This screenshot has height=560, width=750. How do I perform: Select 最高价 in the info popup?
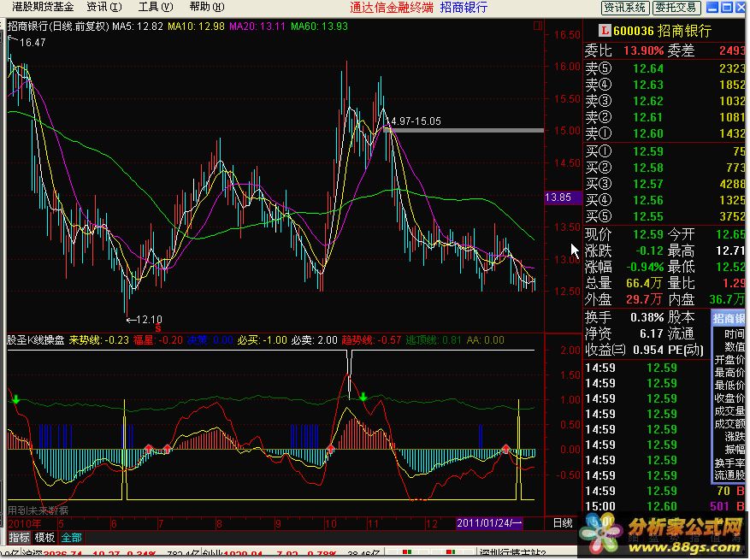729,373
